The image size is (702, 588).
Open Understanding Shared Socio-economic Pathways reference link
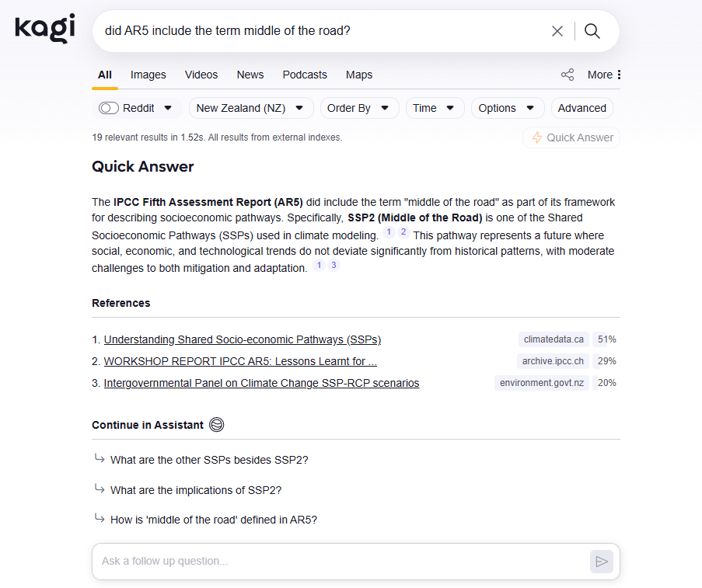point(243,339)
